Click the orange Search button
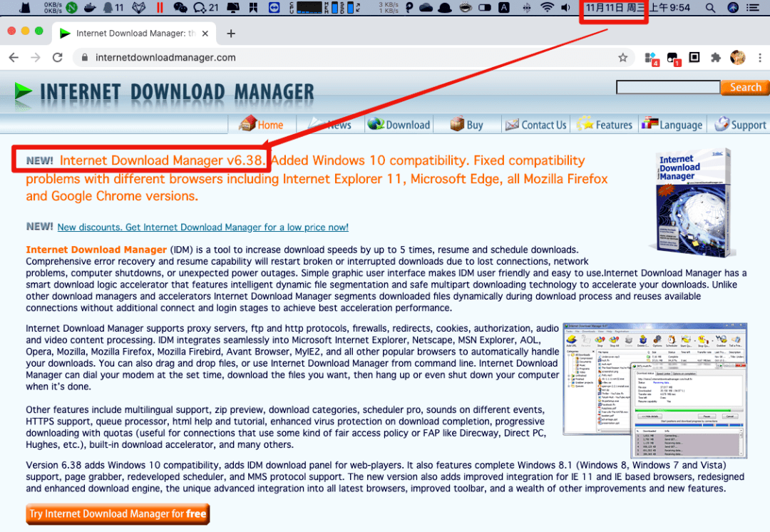The height and width of the screenshot is (532, 770). coord(745,88)
